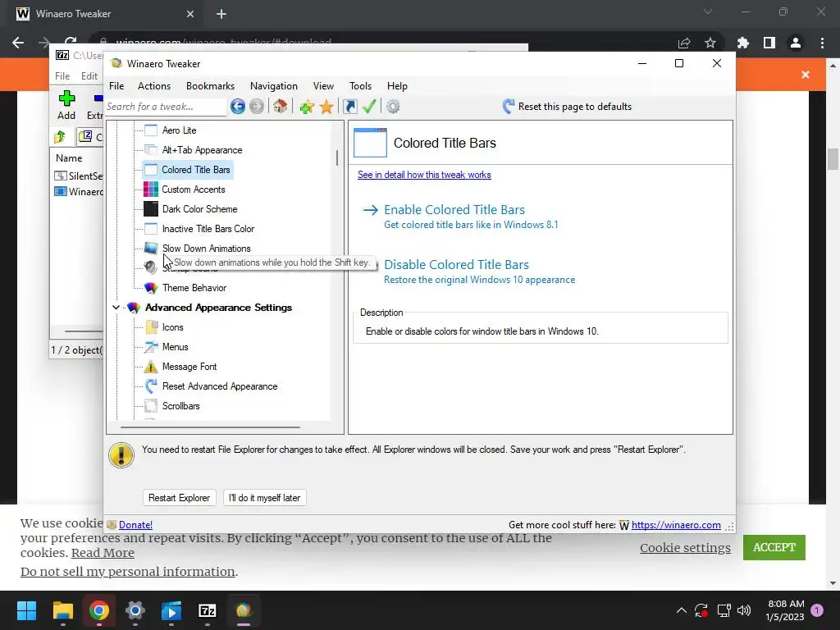Open the Bookmarks menu
Image resolution: width=840 pixels, height=630 pixels.
pos(210,85)
